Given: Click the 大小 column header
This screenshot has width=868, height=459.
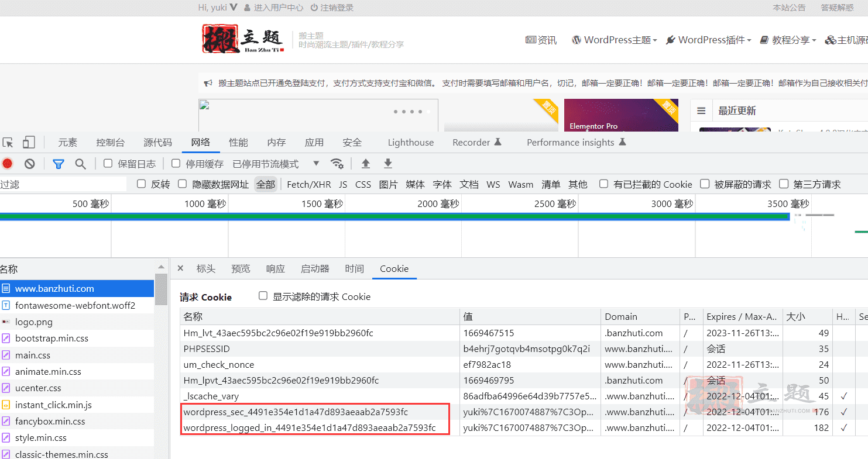Looking at the screenshot, I should pyautogui.click(x=807, y=316).
